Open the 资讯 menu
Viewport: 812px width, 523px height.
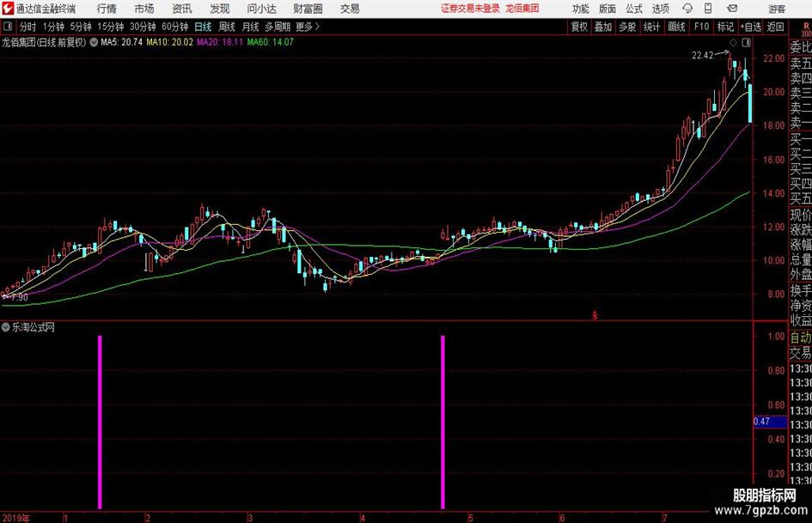182,9
